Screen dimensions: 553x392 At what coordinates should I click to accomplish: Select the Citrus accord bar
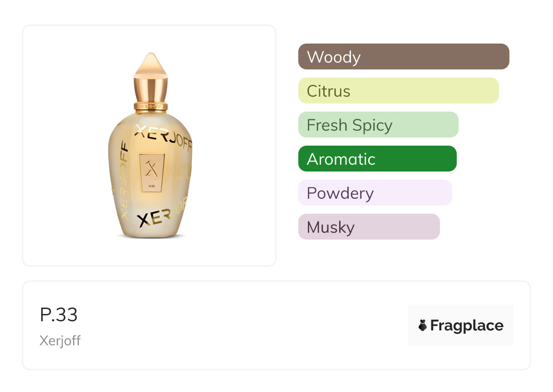[398, 91]
